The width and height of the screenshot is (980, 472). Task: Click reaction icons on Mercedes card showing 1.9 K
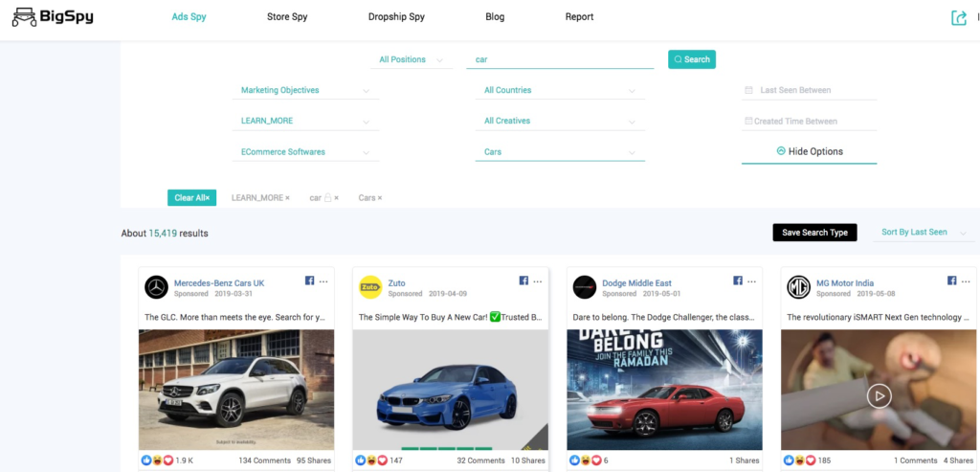pos(158,461)
